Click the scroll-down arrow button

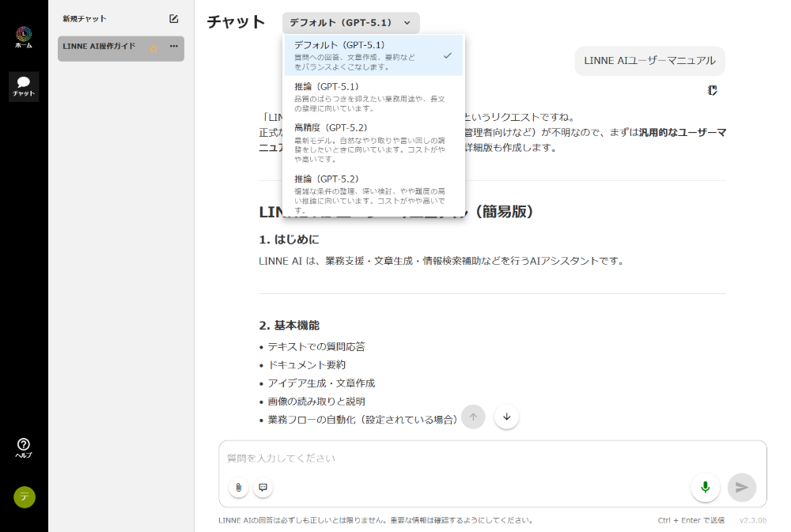click(x=506, y=417)
